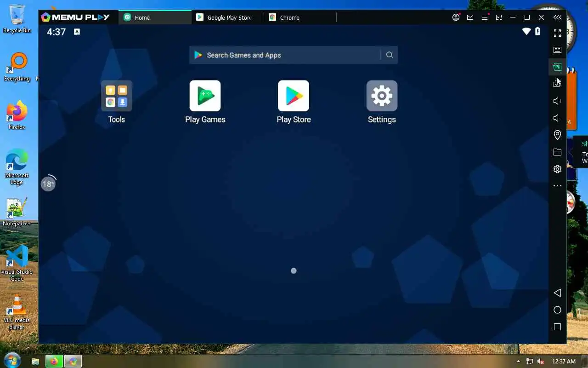
Task: Click the network tray icon
Action: click(530, 362)
